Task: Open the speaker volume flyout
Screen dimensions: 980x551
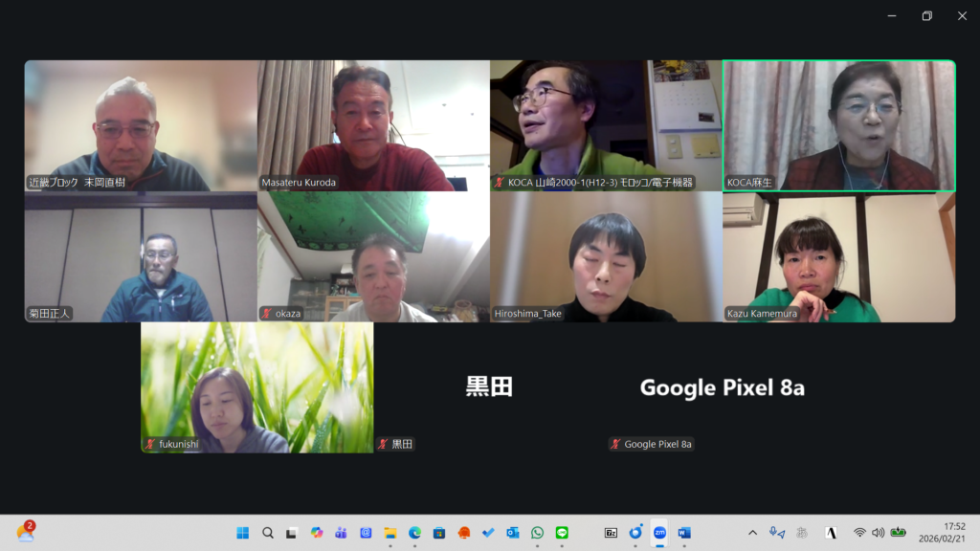Action: (x=878, y=533)
